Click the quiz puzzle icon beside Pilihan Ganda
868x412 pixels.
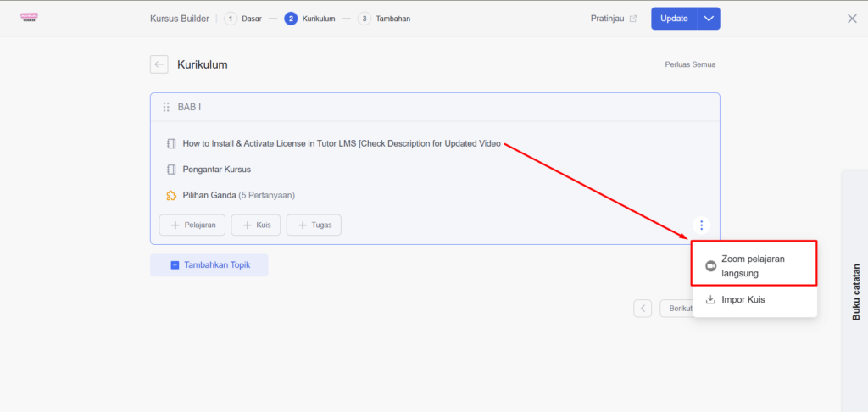click(171, 195)
